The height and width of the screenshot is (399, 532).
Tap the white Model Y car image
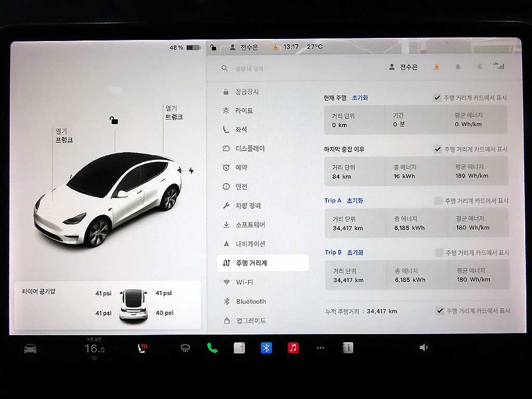[108, 199]
